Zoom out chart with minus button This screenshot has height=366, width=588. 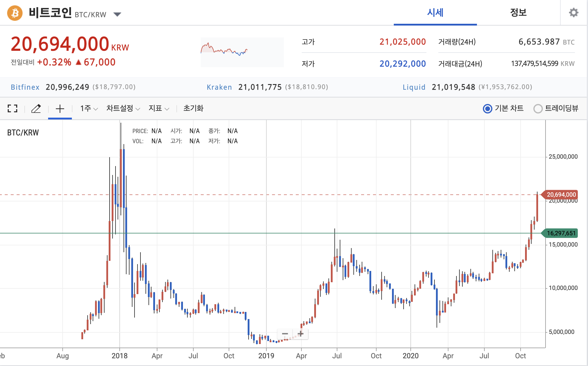click(x=285, y=334)
